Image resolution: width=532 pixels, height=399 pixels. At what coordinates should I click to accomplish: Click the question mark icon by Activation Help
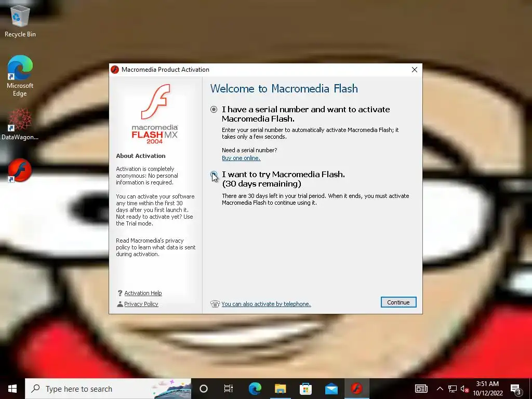coord(120,293)
